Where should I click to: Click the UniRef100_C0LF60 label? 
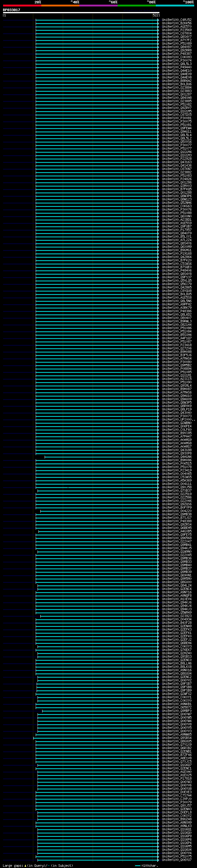[x=177, y=430]
